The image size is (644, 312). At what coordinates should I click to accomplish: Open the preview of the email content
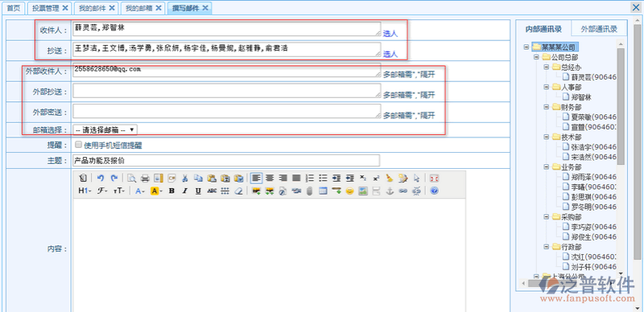pyautogui.click(x=132, y=179)
